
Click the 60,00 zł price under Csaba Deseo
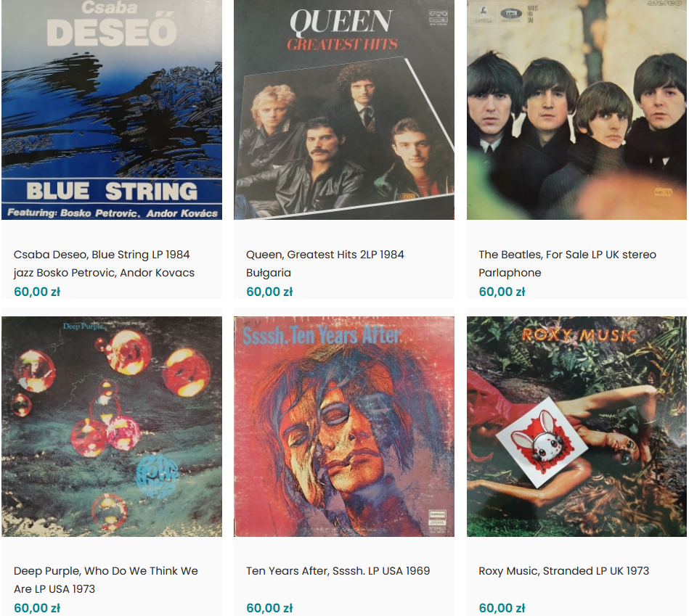[x=37, y=292]
